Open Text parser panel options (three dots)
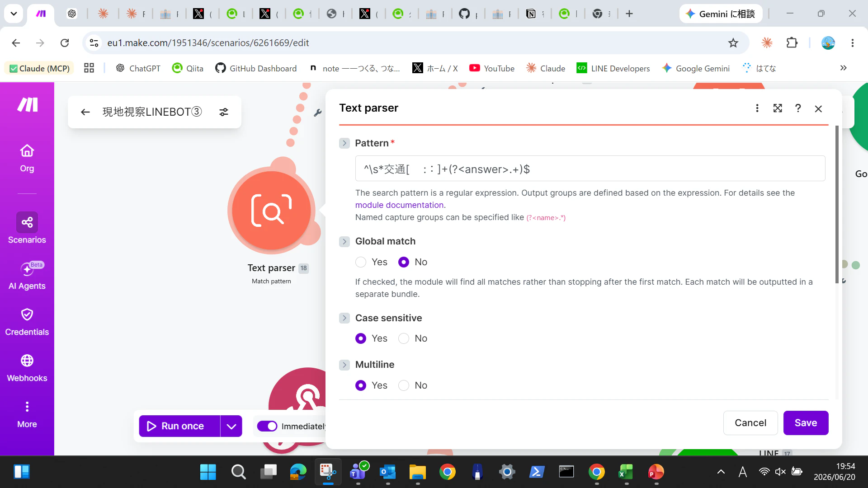This screenshot has width=868, height=488. [757, 108]
